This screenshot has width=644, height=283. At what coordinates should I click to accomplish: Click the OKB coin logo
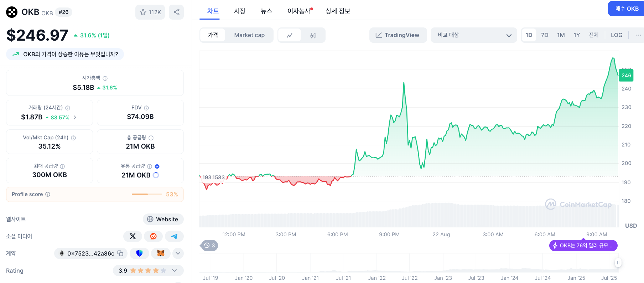click(12, 12)
